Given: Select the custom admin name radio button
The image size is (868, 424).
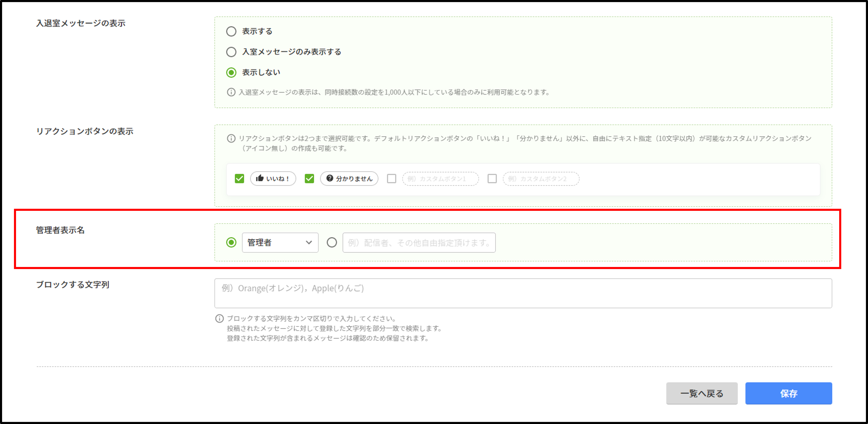Looking at the screenshot, I should [332, 242].
